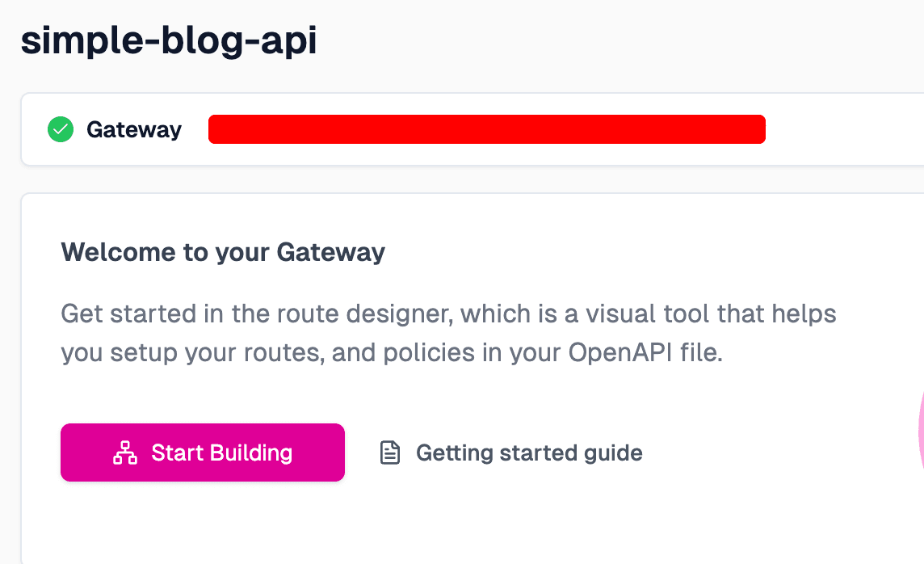924x564 pixels.
Task: Click the Welcome to your Gateway heading
Action: [x=223, y=253]
